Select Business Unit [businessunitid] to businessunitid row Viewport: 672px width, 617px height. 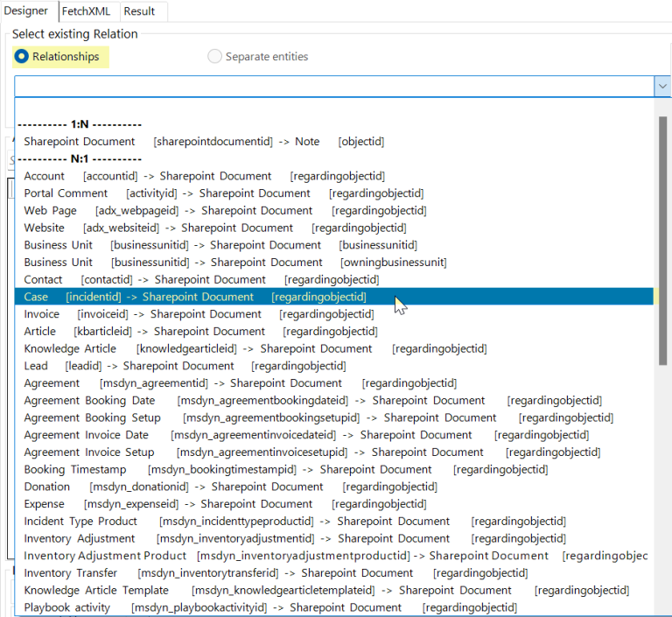tap(334, 245)
